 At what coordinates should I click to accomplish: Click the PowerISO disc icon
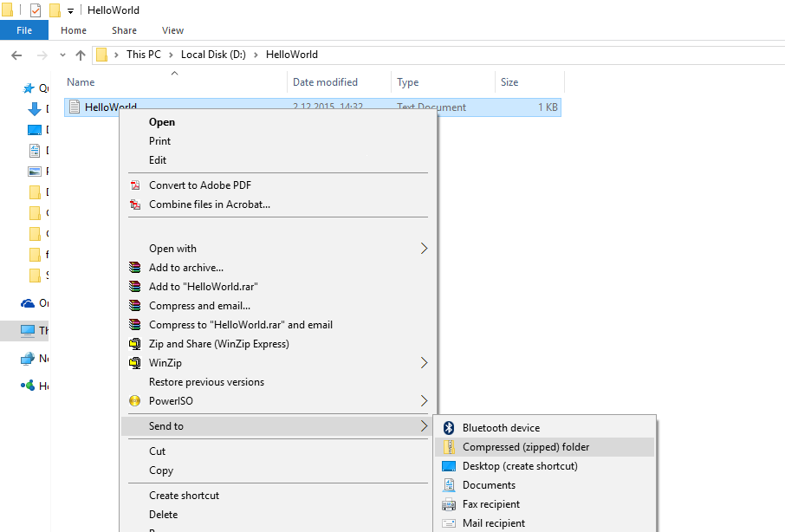[134, 401]
